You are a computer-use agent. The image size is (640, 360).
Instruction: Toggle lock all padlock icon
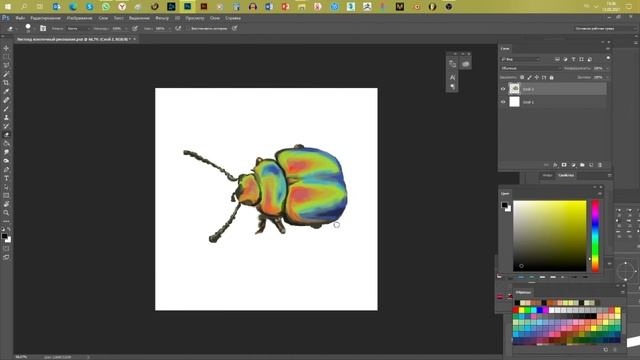click(551, 77)
